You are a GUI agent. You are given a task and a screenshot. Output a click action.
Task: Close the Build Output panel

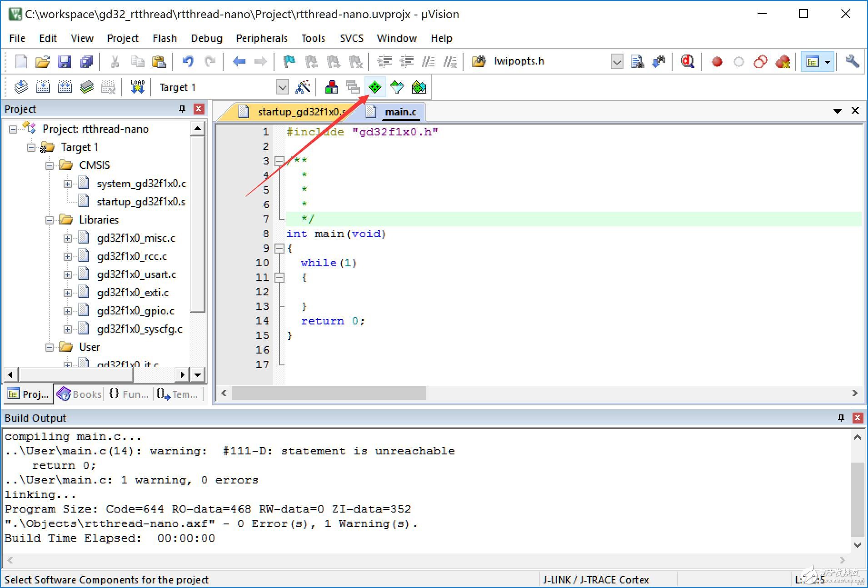click(858, 418)
